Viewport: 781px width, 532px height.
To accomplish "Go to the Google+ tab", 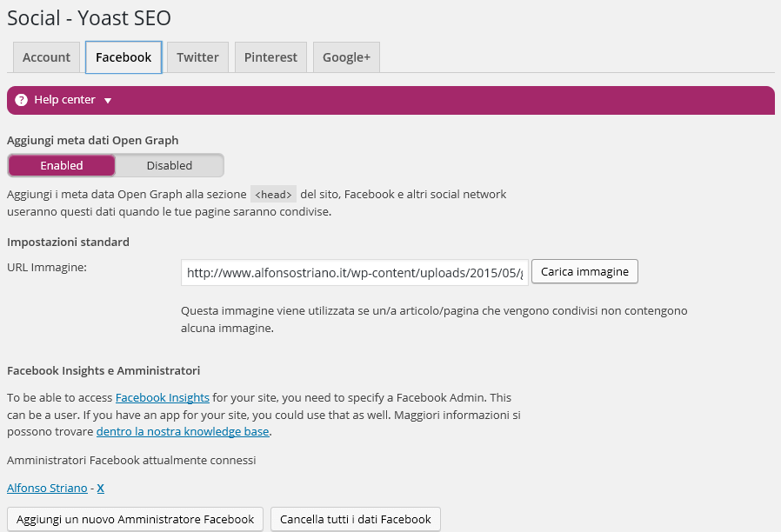I will 346,57.
